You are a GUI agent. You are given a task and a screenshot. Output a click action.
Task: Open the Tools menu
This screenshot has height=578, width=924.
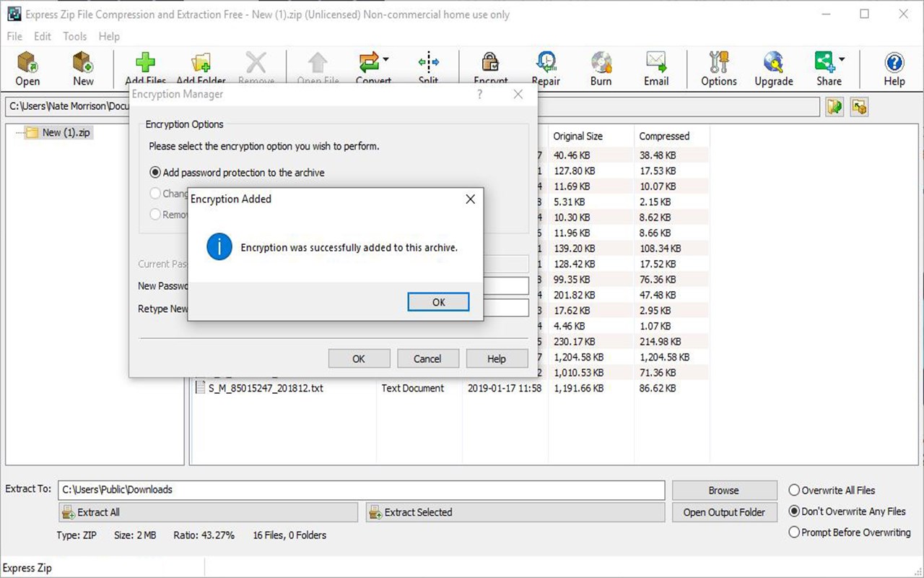75,36
